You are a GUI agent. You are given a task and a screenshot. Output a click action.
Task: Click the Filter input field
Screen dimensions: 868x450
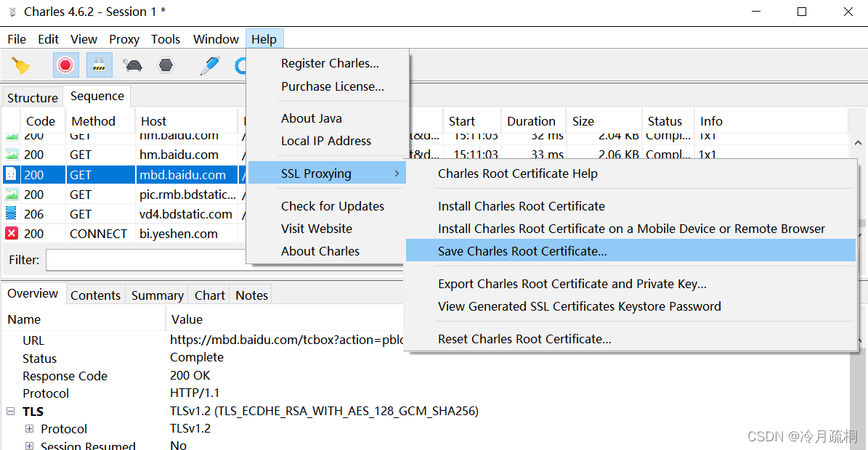click(x=146, y=260)
